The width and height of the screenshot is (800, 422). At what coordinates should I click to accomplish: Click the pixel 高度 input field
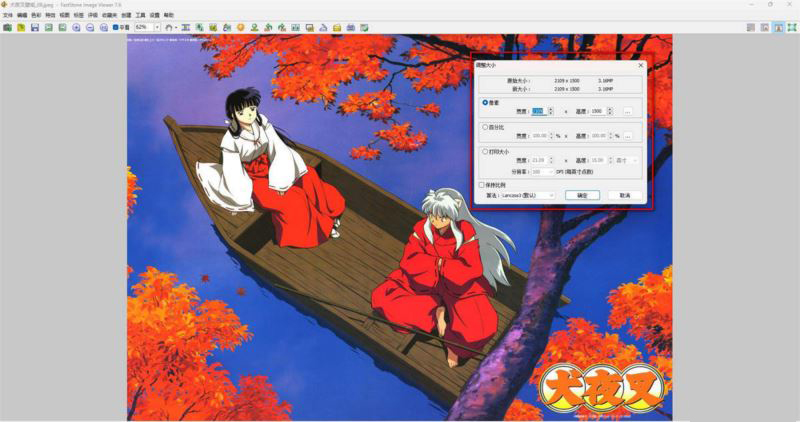coord(598,111)
